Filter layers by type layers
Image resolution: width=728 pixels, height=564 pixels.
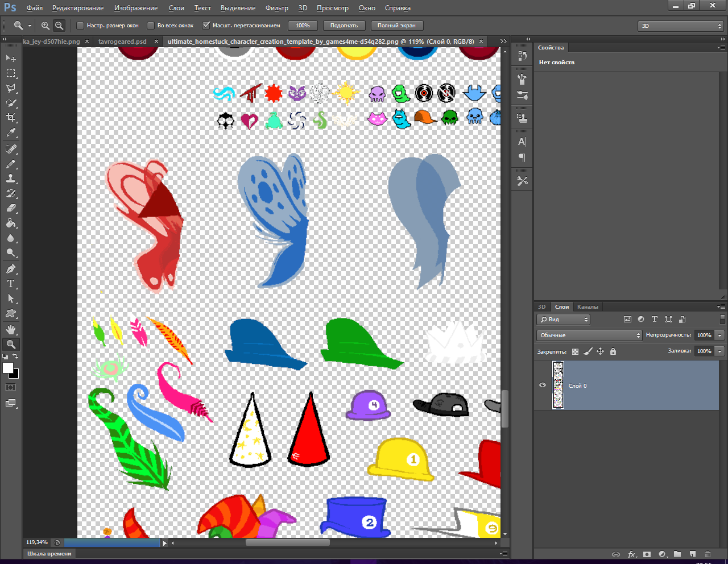655,320
